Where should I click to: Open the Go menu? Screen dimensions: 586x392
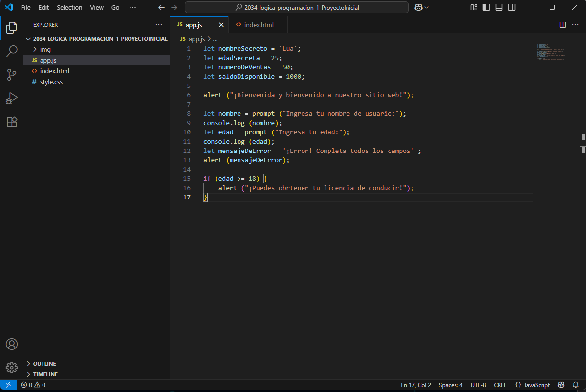[115, 7]
